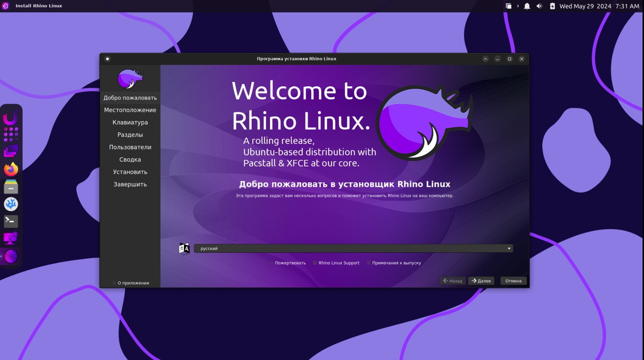Screen dimensions: 644x360
Task: Open the Unicorn launcher icon in the dock
Action: [11, 118]
